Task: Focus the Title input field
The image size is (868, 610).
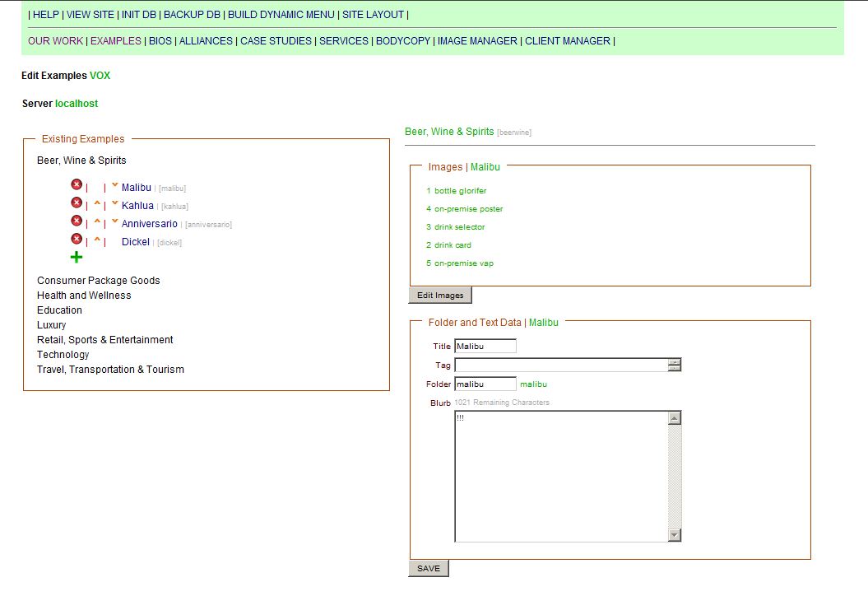Action: point(485,347)
